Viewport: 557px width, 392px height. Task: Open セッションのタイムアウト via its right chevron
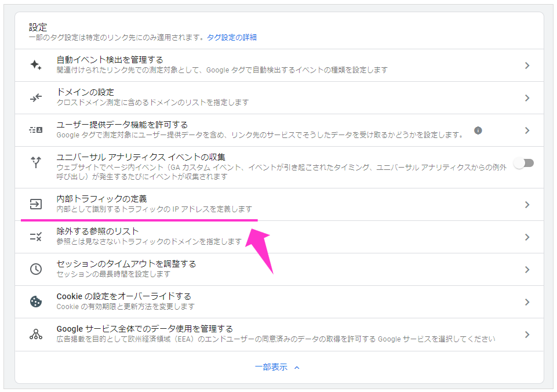(x=527, y=270)
